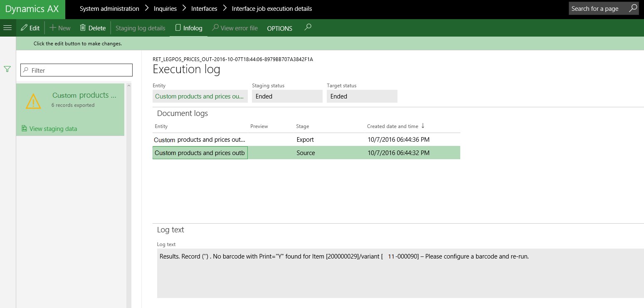
Task: Click the Dynamics AX logo
Action: [x=32, y=9]
